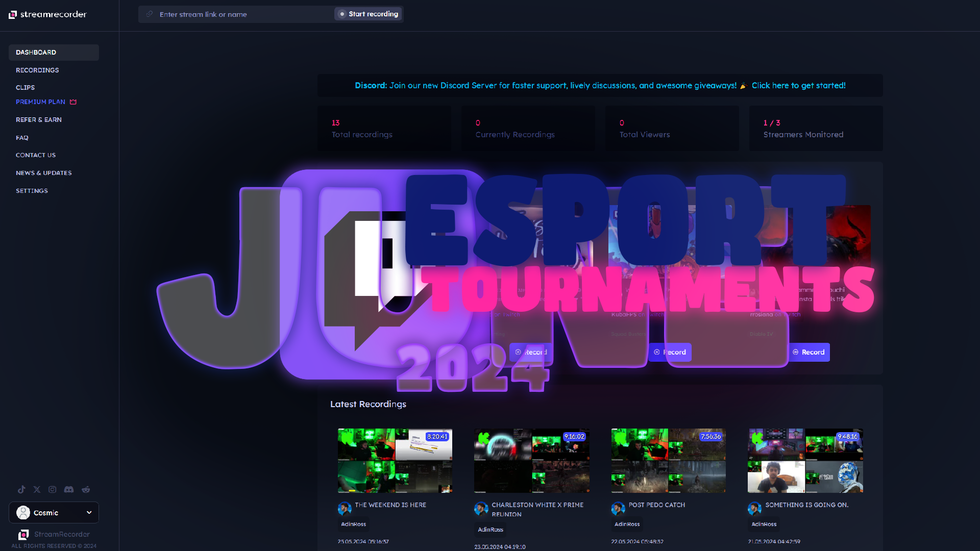980x551 pixels.
Task: Open CHARLESTON WHITE X PRIME REUNION thumbnail
Action: click(532, 461)
